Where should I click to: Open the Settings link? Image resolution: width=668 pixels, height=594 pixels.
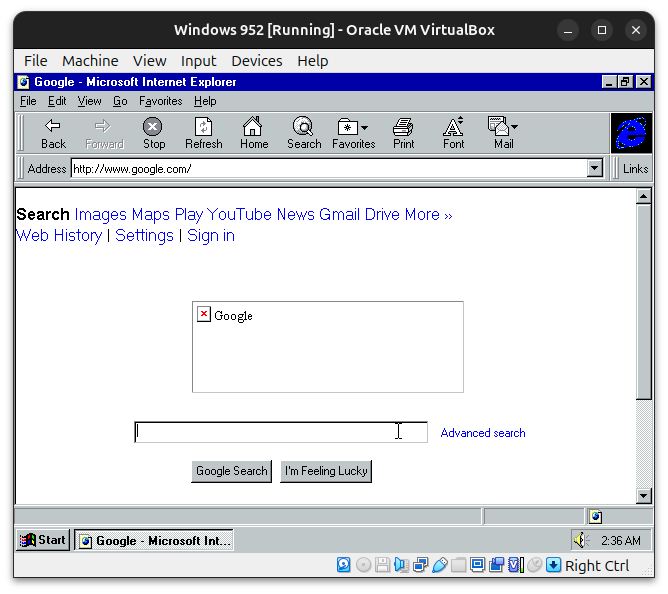(144, 236)
